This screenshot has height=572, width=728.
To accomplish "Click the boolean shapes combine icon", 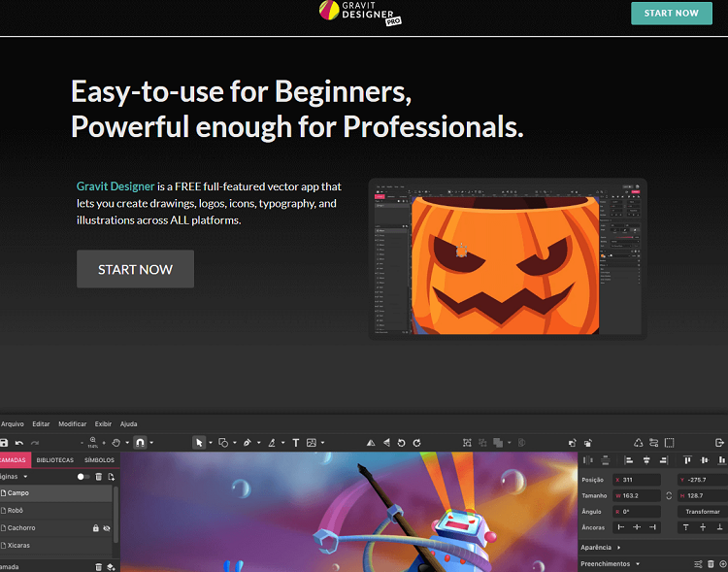I will tap(498, 443).
